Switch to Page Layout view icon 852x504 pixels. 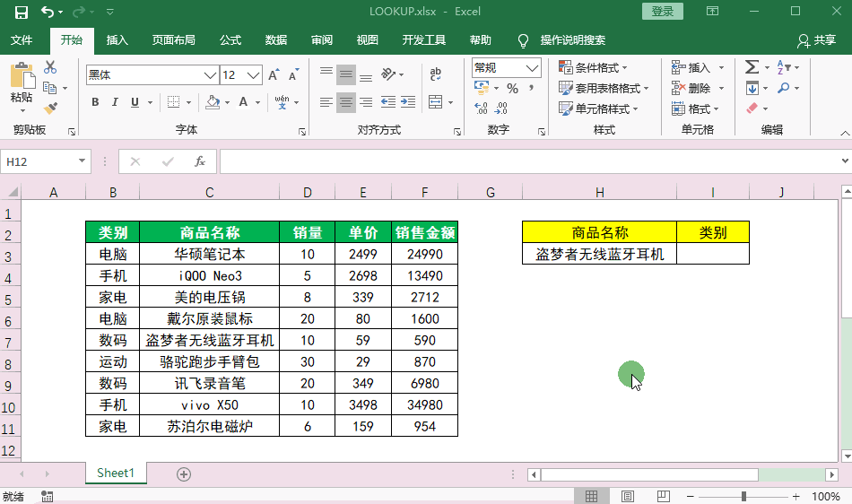tap(627, 496)
